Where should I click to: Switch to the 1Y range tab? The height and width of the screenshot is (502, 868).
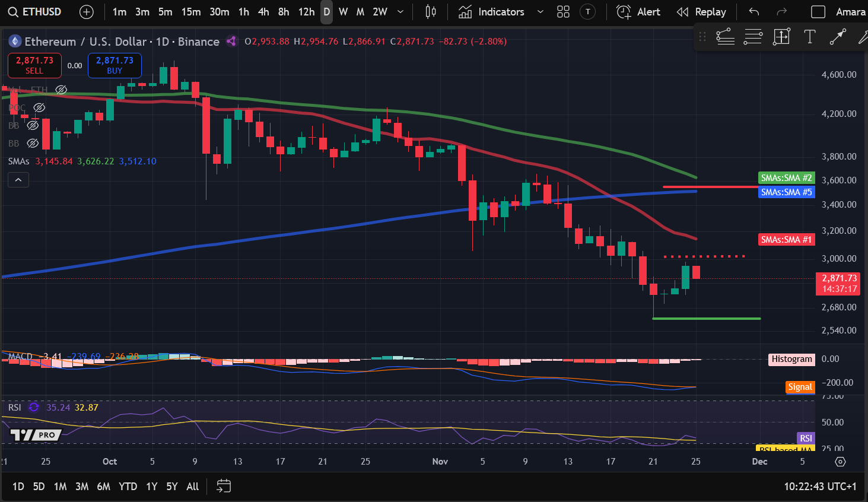coord(151,486)
